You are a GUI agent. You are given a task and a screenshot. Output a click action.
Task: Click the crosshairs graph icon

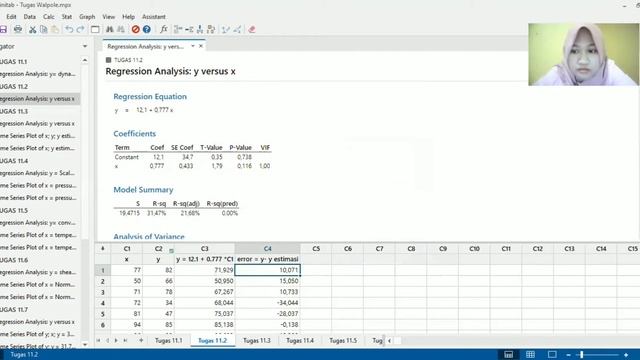coord(237,29)
